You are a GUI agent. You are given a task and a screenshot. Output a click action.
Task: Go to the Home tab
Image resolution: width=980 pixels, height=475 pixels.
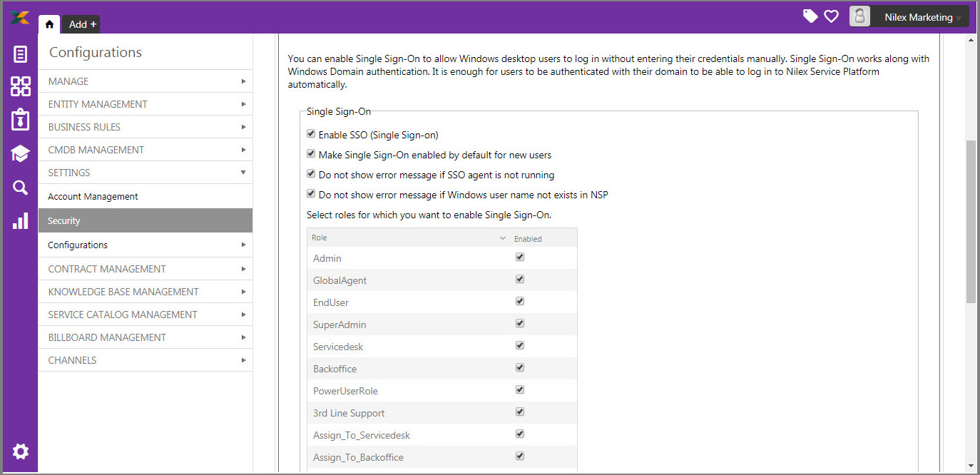coord(49,24)
